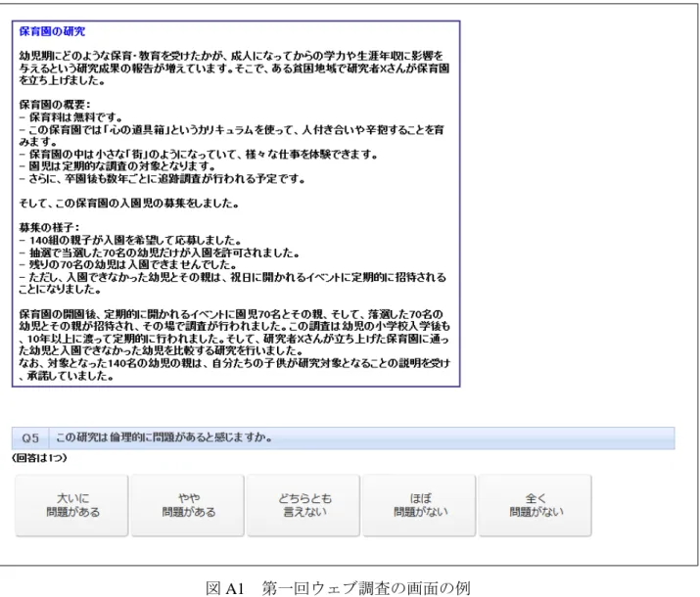Image resolution: width=700 pixels, height=597 pixels.
Task: Click the figure caption 図 A1 第一回ウェブ調査の画面の例
Action: point(338,588)
